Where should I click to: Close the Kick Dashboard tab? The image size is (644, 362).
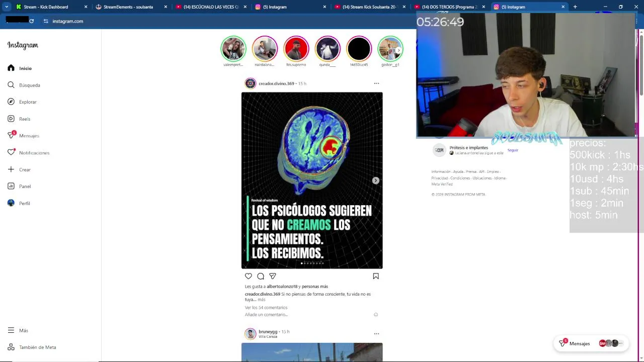pos(86,7)
